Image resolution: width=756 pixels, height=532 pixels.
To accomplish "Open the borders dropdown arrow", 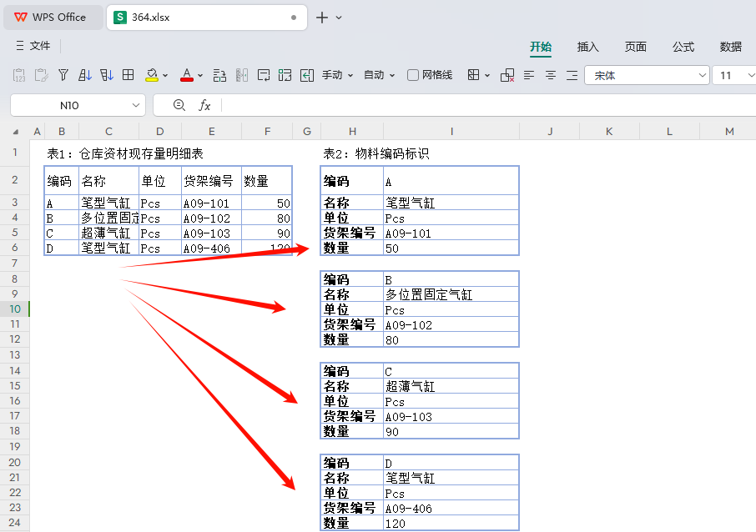I will click(487, 76).
